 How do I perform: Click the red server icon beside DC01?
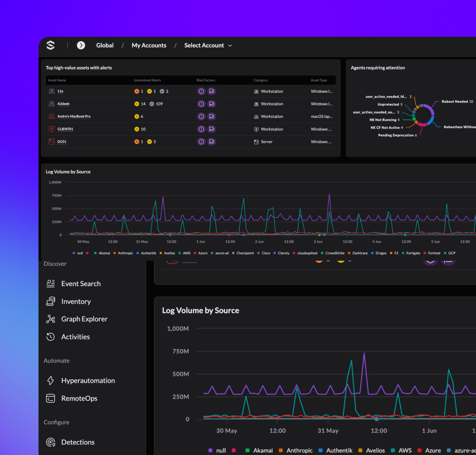pos(52,142)
